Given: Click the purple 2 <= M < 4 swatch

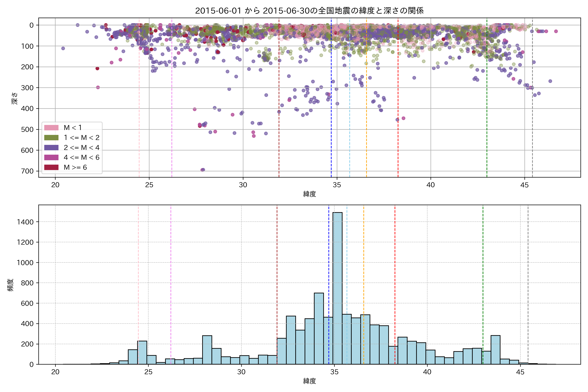Looking at the screenshot, I should pos(51,147).
